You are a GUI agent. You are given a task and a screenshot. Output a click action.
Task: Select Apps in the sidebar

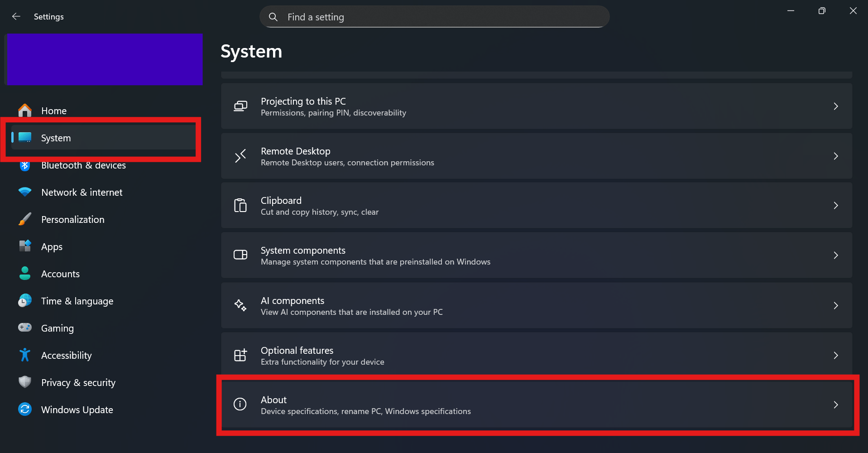tap(52, 247)
